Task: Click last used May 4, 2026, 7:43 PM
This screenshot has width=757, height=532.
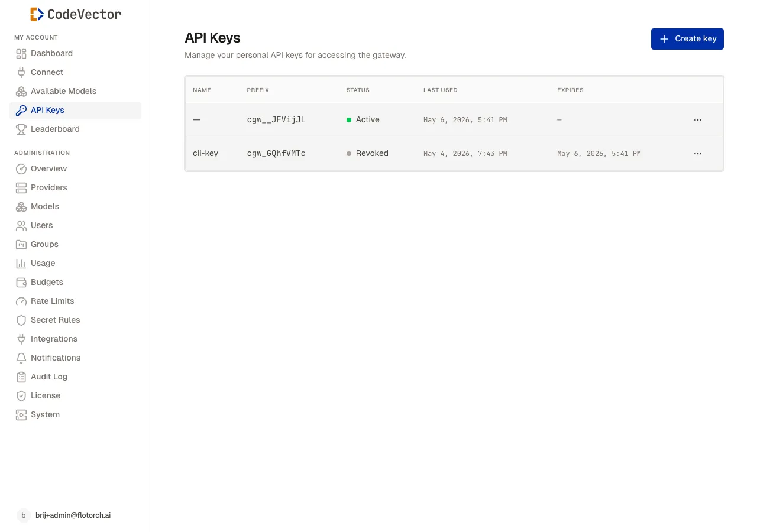Action: pos(465,154)
